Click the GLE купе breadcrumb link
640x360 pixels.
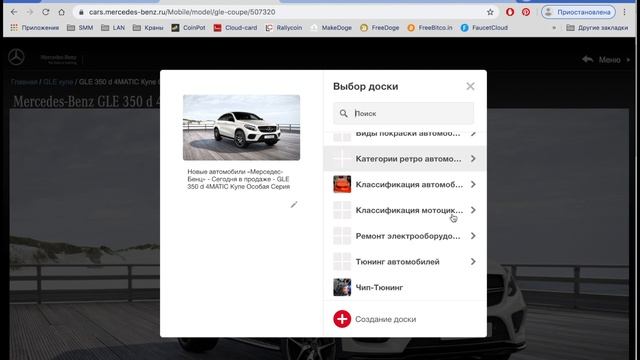click(58, 82)
